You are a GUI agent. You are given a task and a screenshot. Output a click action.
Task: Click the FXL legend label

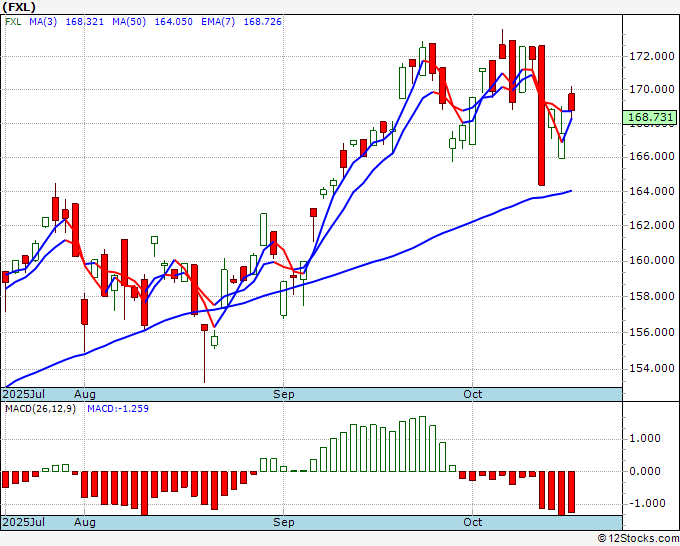pyautogui.click(x=13, y=22)
